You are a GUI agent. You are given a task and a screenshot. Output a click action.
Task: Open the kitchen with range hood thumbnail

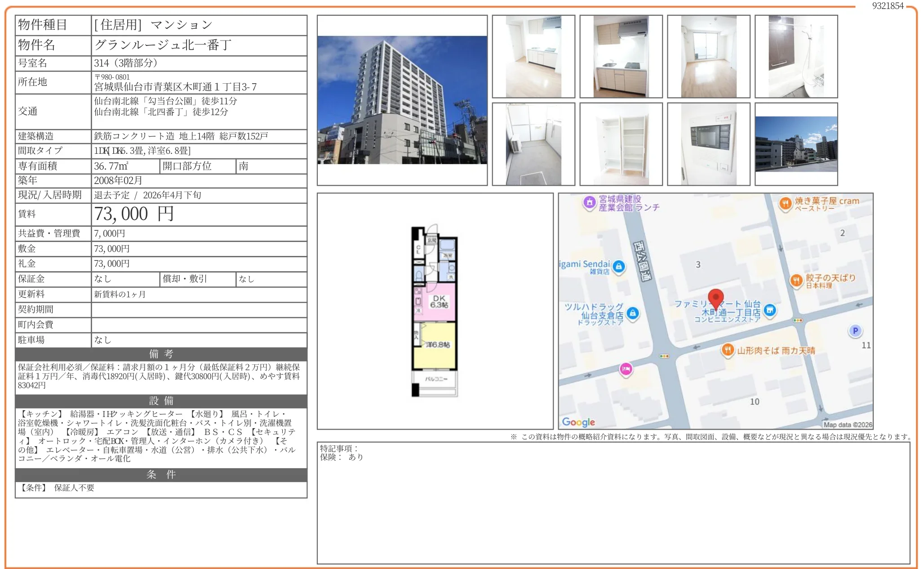pos(621,56)
